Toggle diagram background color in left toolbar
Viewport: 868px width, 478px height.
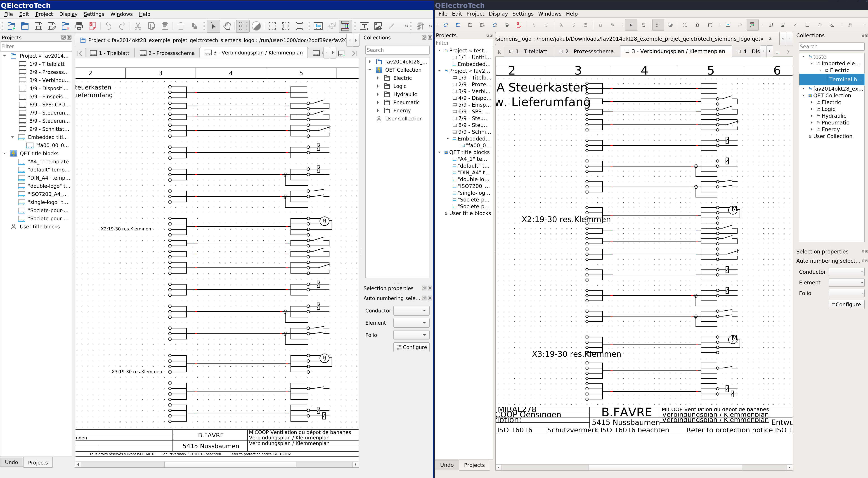(x=256, y=26)
